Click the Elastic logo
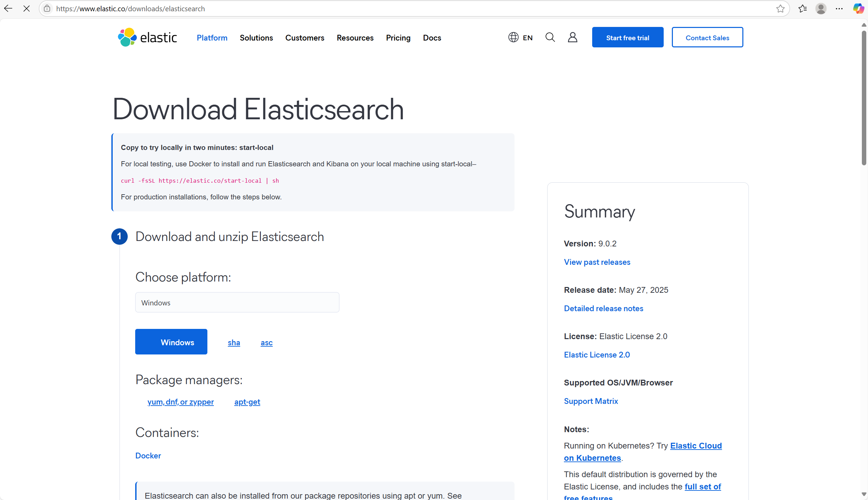Viewport: 868px width, 500px height. click(x=147, y=37)
